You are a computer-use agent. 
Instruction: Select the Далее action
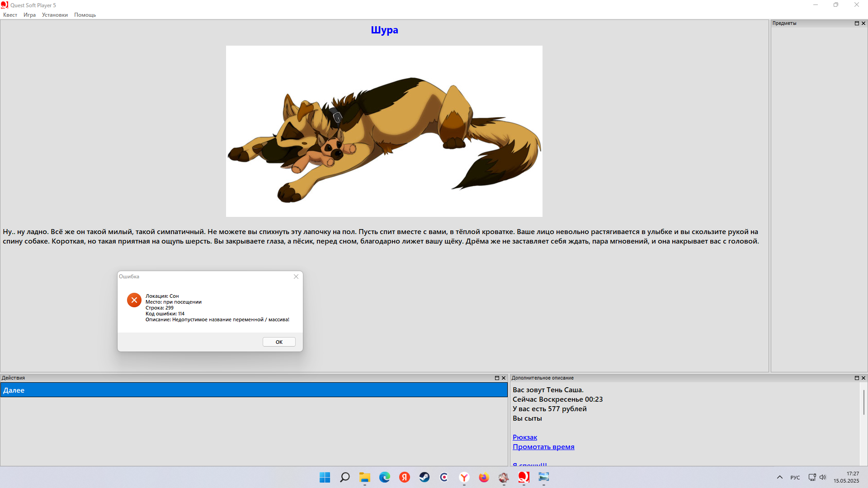click(x=254, y=390)
